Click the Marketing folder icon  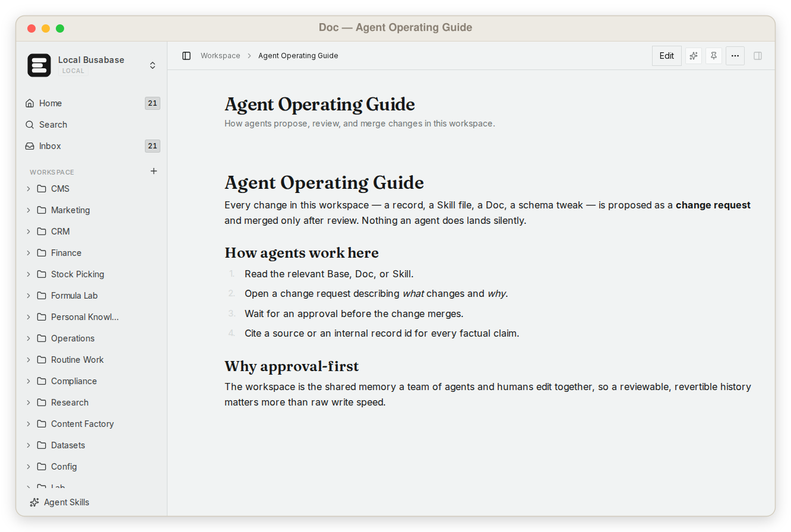(x=42, y=210)
